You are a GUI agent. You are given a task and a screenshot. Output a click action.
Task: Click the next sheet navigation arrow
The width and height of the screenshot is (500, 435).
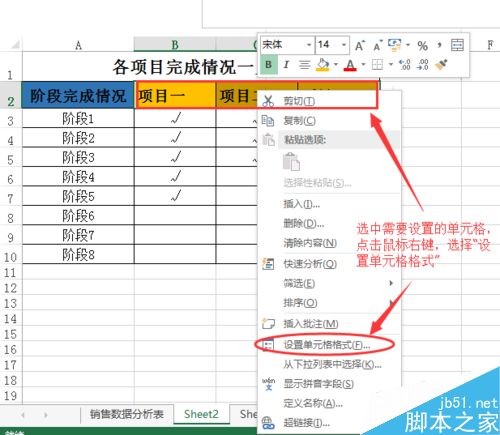tap(45, 415)
